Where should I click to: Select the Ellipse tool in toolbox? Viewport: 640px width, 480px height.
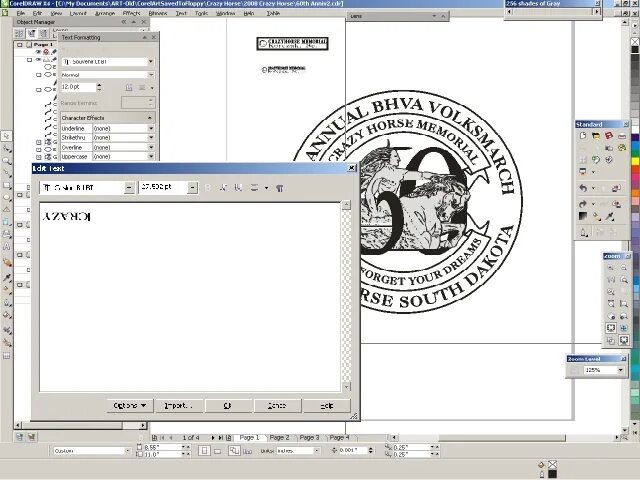[x=7, y=198]
